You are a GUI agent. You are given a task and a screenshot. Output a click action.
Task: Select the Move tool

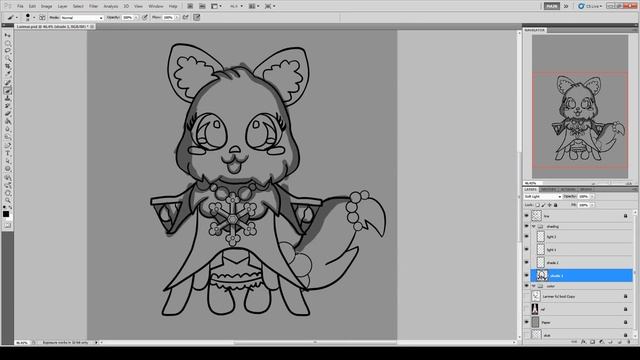pos(7,35)
